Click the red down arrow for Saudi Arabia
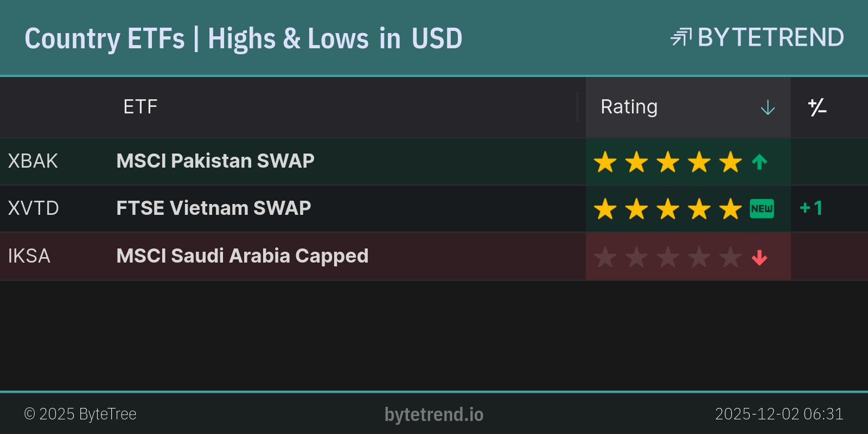This screenshot has height=434, width=868. (x=759, y=258)
